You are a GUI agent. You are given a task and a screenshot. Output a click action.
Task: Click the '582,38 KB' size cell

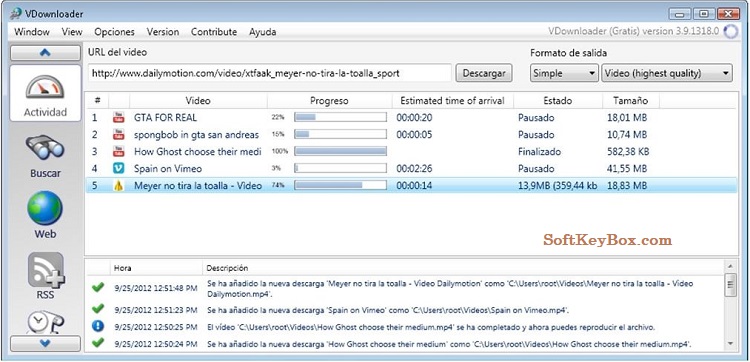(x=629, y=152)
